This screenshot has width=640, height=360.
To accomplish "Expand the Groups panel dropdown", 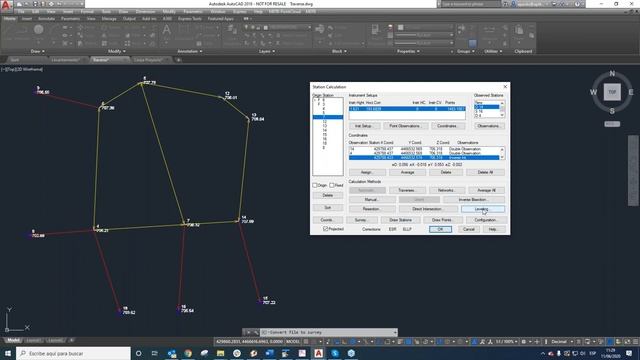I will coord(466,51).
